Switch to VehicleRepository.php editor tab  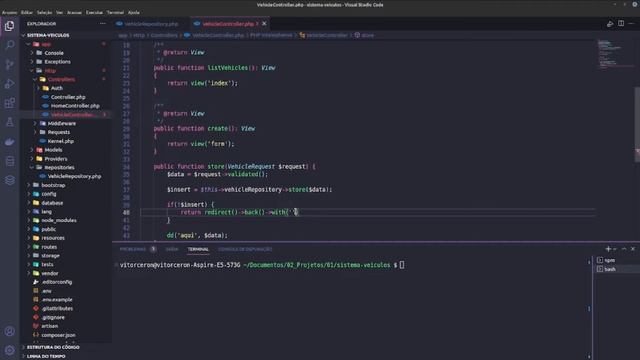[x=151, y=24]
